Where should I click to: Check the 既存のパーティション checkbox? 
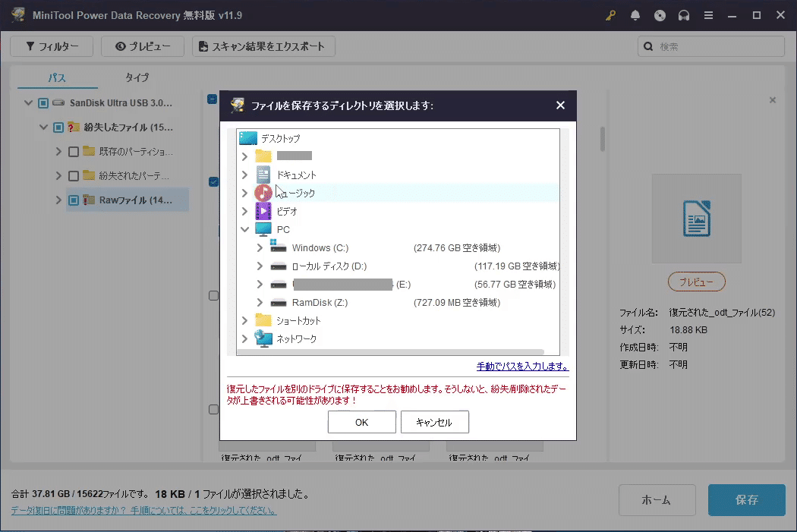[x=74, y=152]
